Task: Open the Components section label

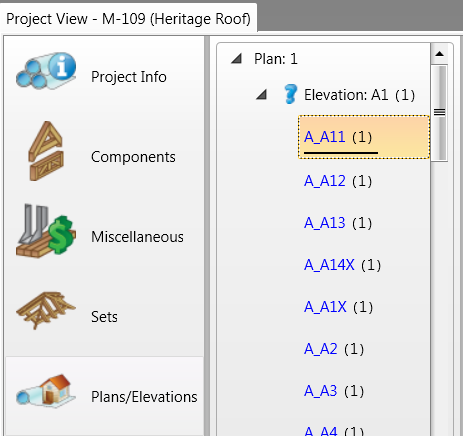Action: [133, 157]
